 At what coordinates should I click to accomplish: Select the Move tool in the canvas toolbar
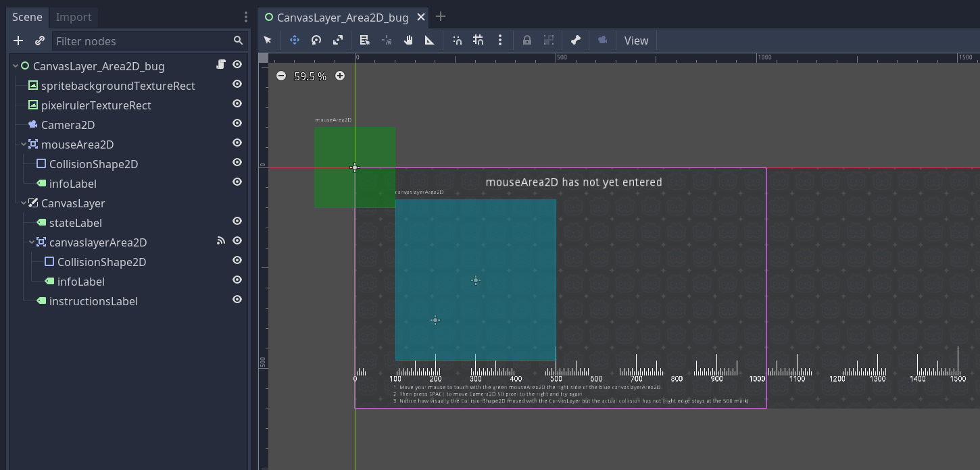pos(294,40)
